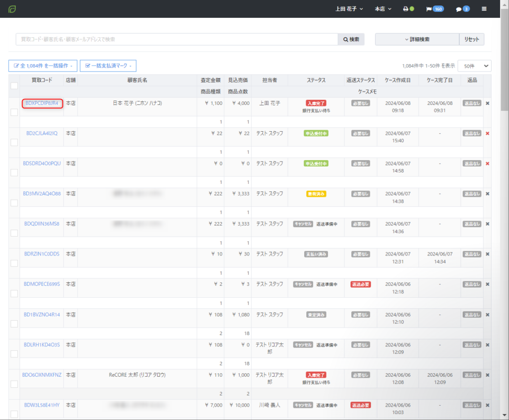The width and height of the screenshot is (509, 420).
Task: Tick the select-all checkbox in table header
Action: [14, 85]
